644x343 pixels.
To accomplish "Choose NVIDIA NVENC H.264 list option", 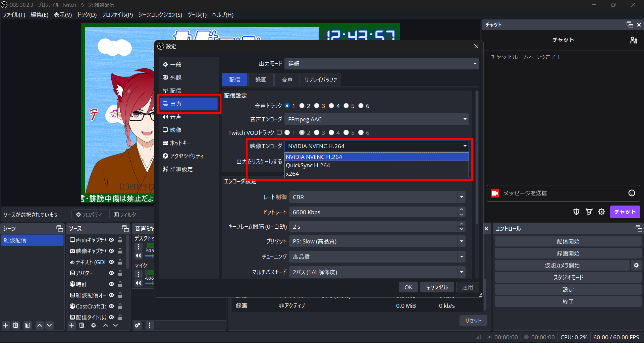I will click(377, 157).
